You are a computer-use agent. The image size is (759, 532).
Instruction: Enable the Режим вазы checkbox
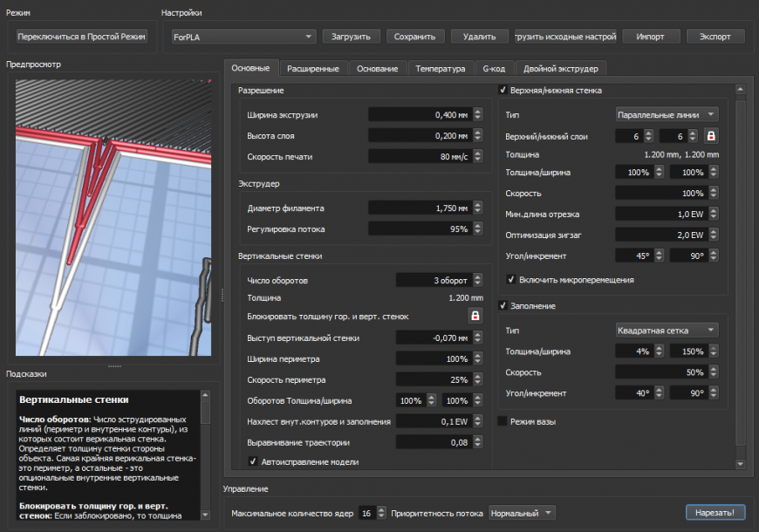point(503,421)
